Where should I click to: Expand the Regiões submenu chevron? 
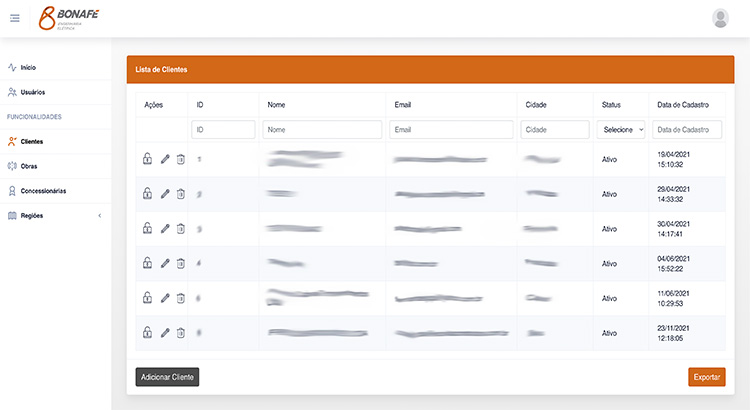tap(99, 216)
